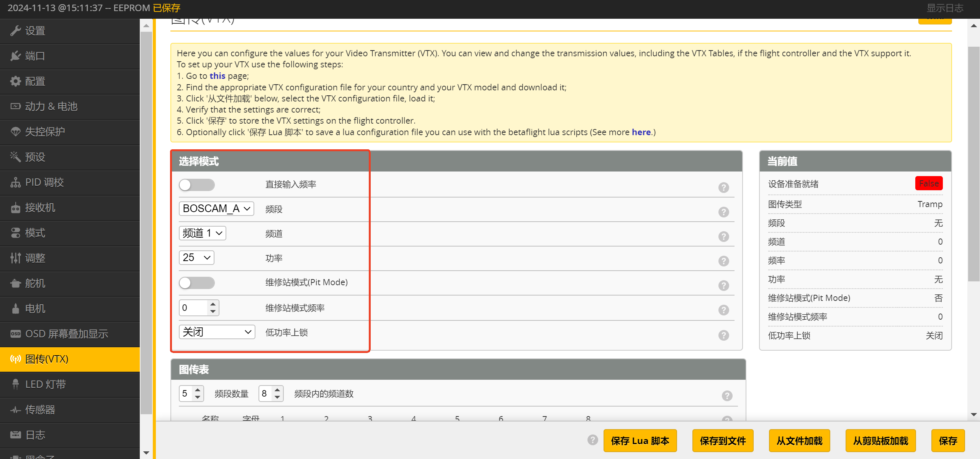Click the waveform icon beside 传感器
Viewport: 980px width, 459px height.
(15, 410)
